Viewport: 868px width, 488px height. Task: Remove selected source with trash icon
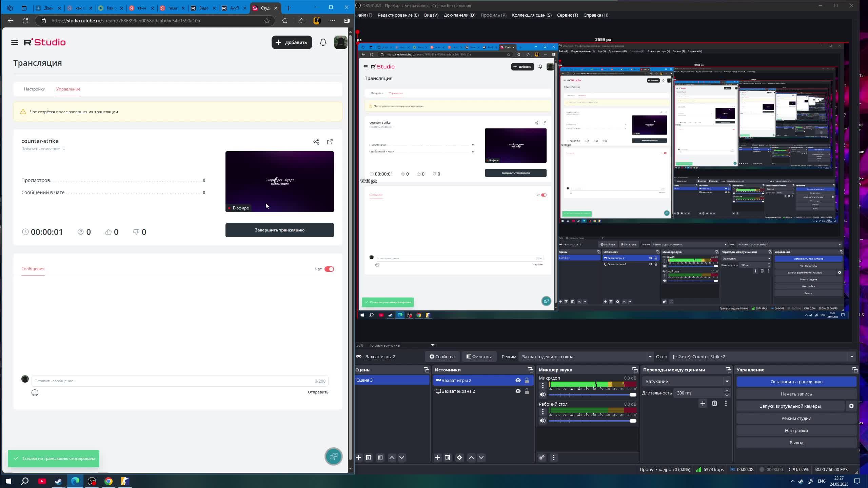tap(448, 457)
